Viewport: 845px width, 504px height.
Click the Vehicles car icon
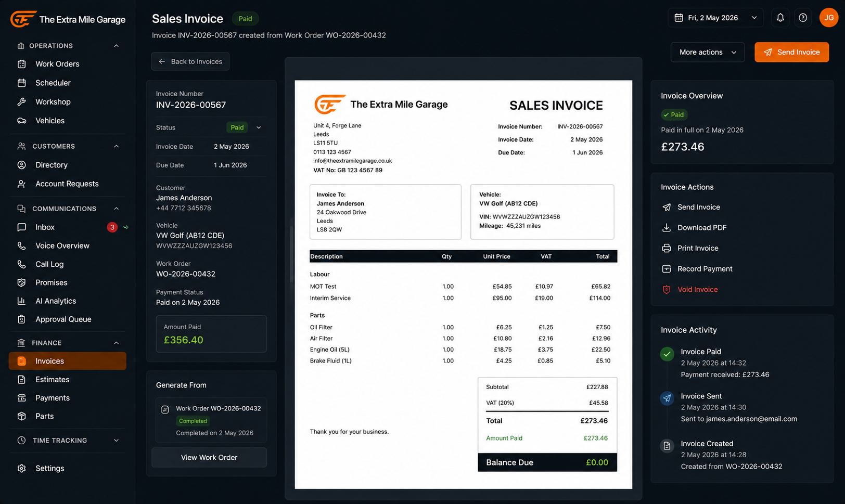pos(21,121)
